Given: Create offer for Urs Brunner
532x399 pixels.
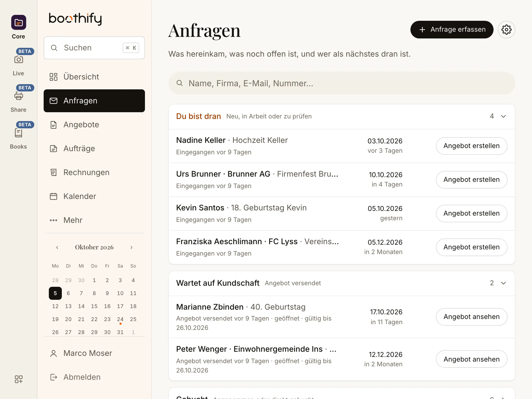Looking at the screenshot, I should (471, 180).
